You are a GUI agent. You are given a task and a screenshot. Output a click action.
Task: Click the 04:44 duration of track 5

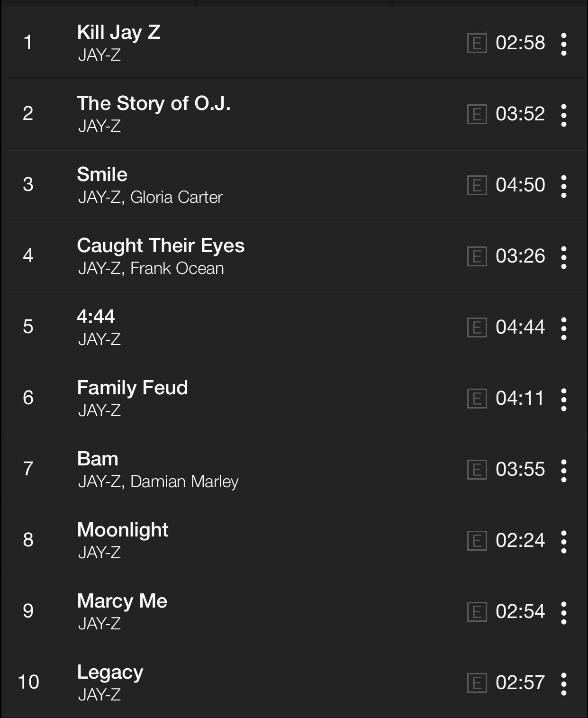[520, 327]
